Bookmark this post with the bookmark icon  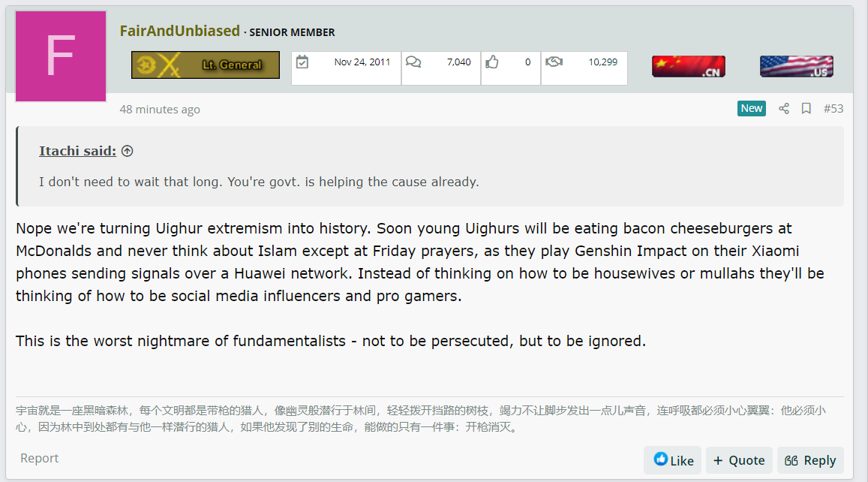[x=806, y=109]
